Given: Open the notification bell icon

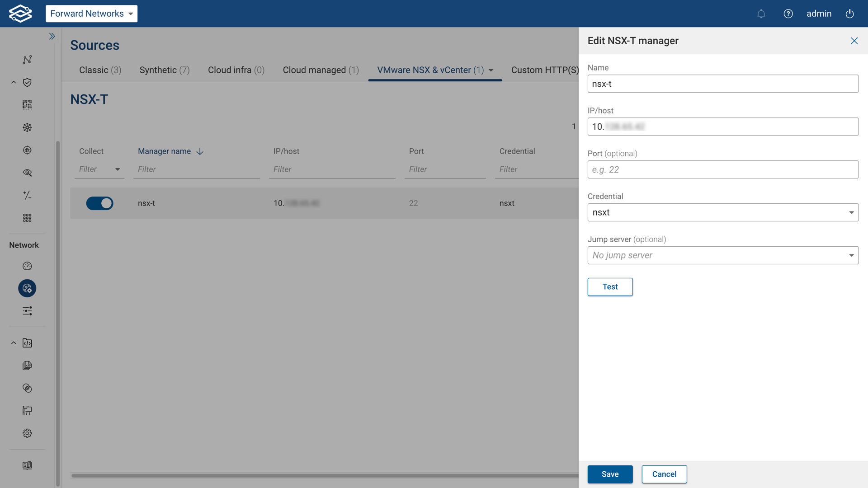Looking at the screenshot, I should (761, 14).
